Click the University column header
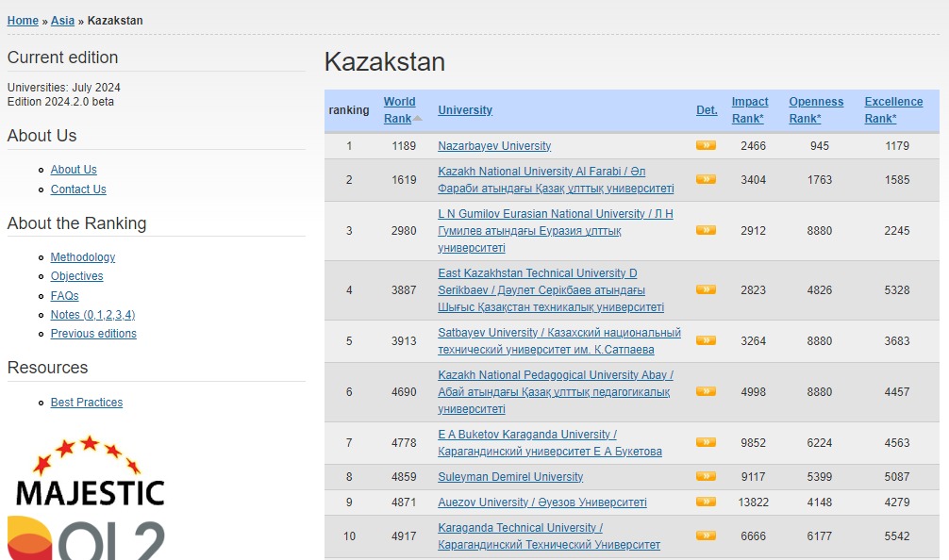Viewport: 949px width, 560px height. pos(465,110)
